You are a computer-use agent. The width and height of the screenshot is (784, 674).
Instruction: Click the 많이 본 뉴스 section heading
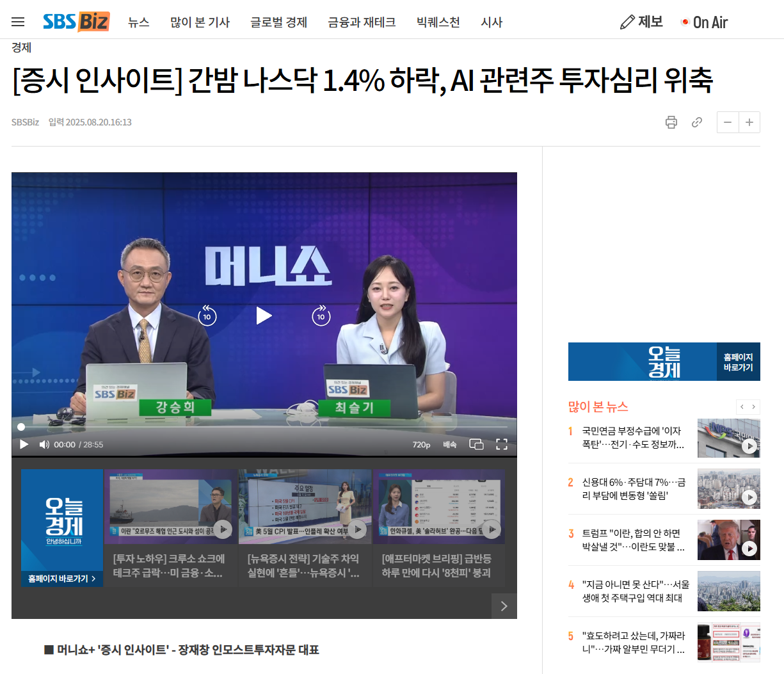[x=598, y=407]
